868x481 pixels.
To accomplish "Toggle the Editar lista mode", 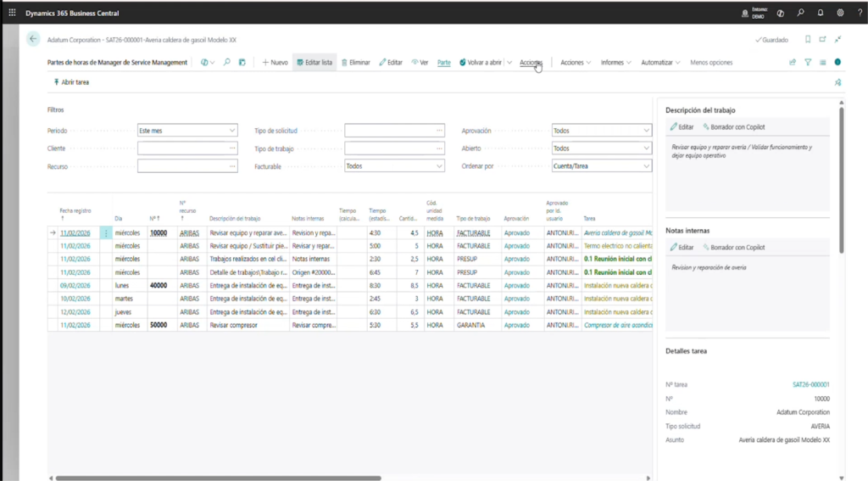I will [x=314, y=62].
